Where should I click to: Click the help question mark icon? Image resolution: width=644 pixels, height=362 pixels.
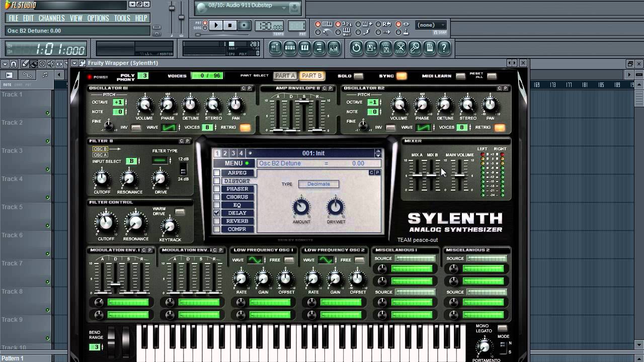[x=444, y=48]
